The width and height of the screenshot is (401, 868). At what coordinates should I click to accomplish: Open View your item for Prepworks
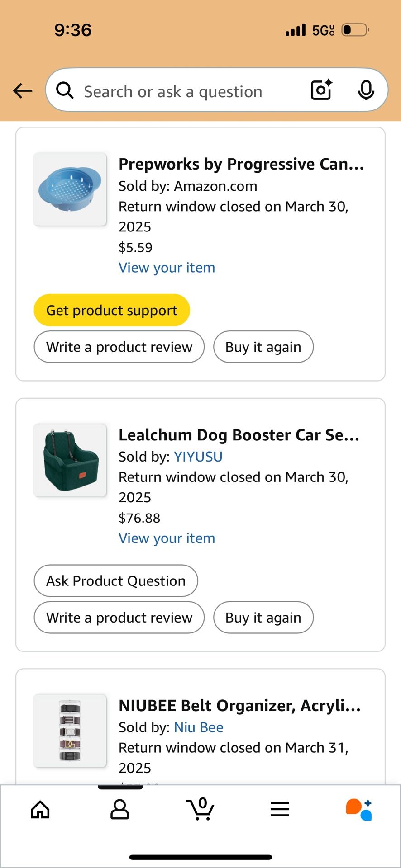click(x=167, y=268)
